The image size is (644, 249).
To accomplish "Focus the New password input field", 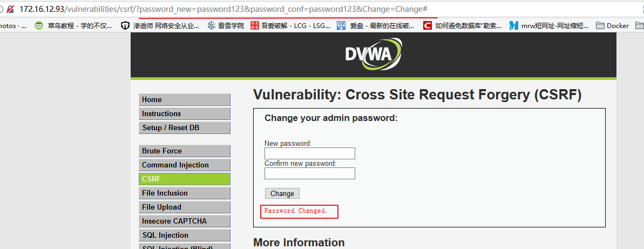I will (309, 153).
